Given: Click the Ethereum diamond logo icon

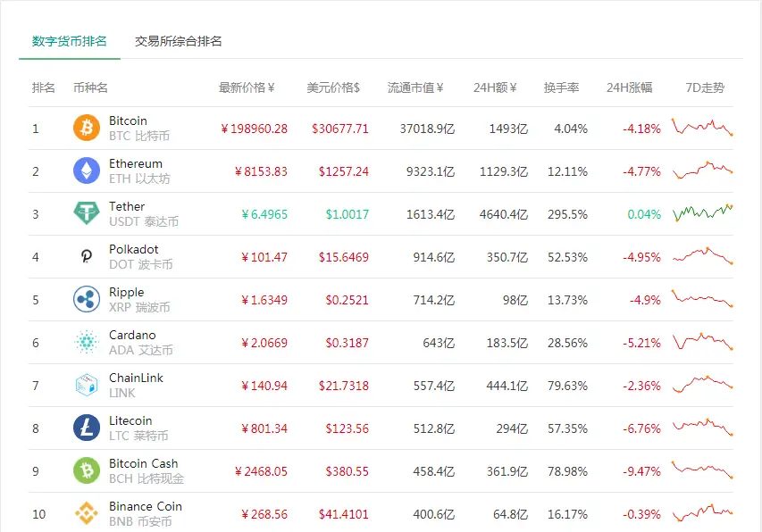Looking at the screenshot, I should click(87, 171).
